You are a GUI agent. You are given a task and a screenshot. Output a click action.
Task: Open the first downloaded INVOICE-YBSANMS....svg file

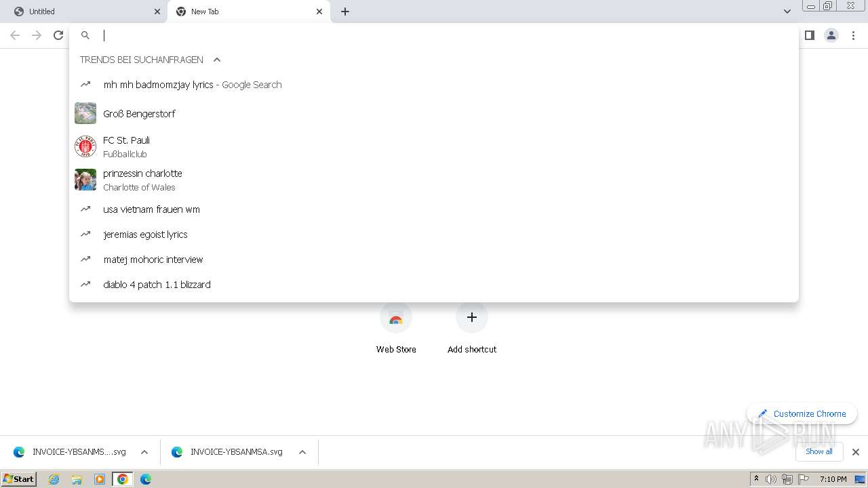pyautogui.click(x=70, y=452)
